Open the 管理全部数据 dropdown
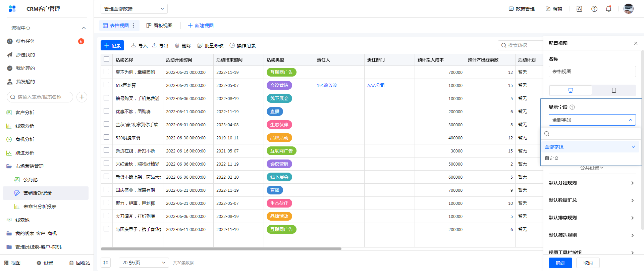This screenshot has width=644, height=271. 134,9
